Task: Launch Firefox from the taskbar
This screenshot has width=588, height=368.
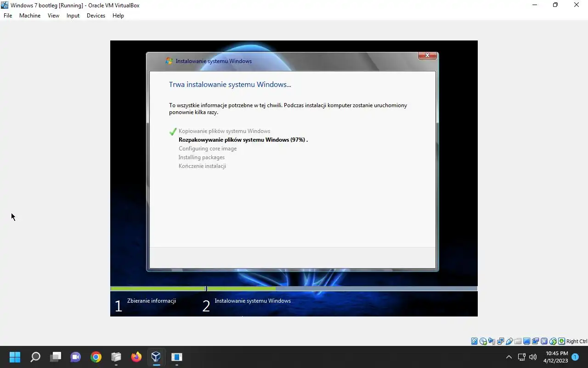Action: click(136, 357)
